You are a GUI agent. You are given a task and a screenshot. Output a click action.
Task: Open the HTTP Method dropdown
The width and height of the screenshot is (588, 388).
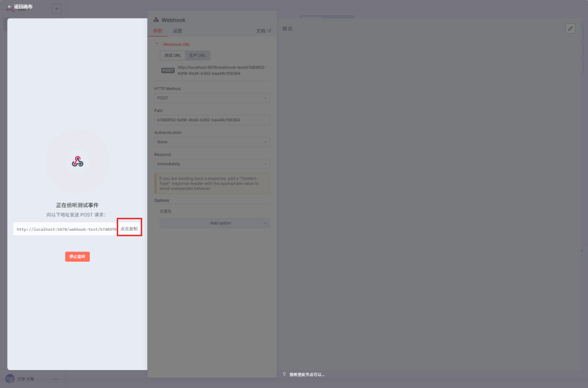point(212,98)
